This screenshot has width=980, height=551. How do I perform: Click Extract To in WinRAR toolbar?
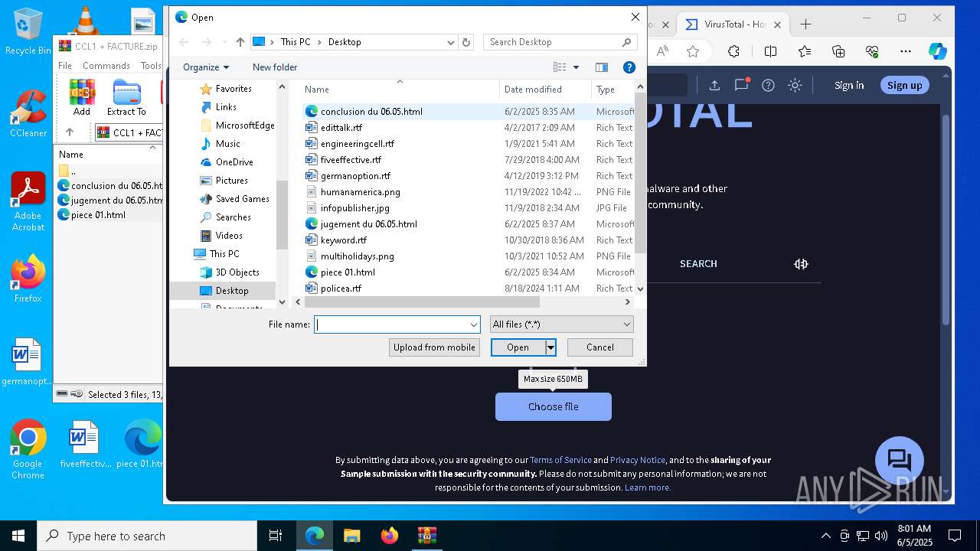click(126, 97)
